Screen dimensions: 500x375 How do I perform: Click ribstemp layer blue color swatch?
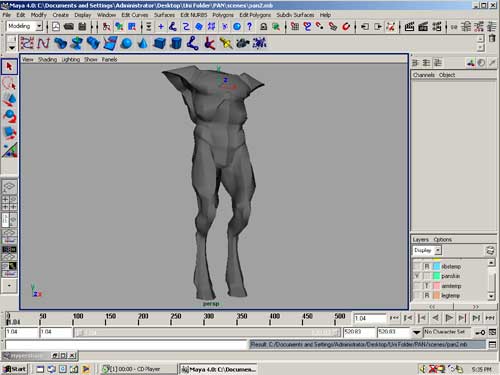436,266
